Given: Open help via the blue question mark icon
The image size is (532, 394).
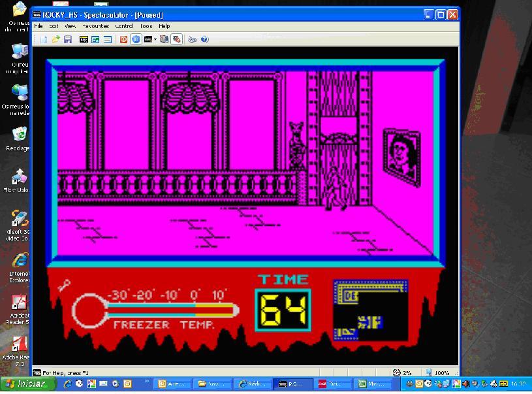Looking at the screenshot, I should (204, 39).
